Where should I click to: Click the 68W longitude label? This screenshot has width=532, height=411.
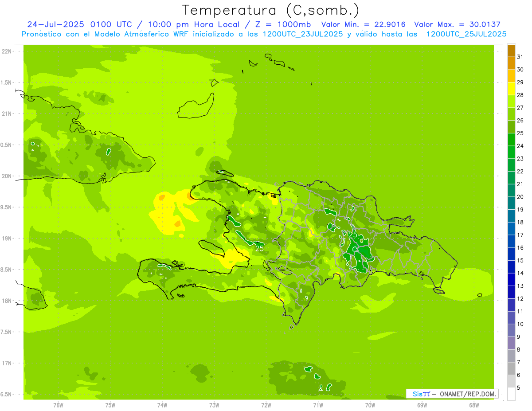[474, 405]
